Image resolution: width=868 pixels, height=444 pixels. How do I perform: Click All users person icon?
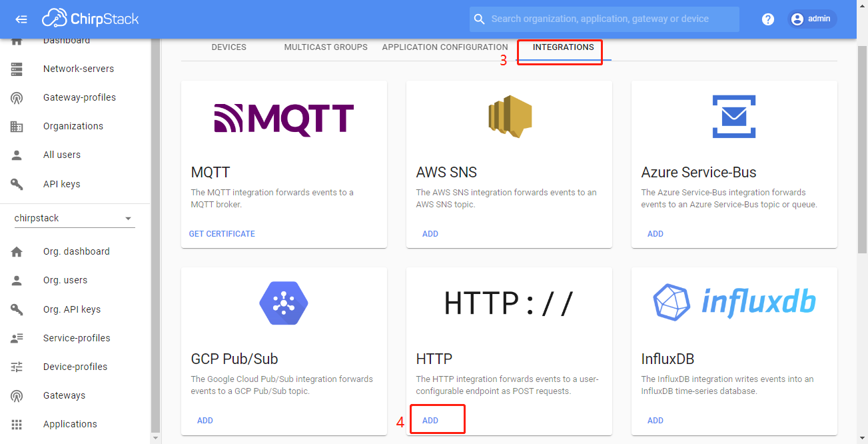pyautogui.click(x=17, y=155)
